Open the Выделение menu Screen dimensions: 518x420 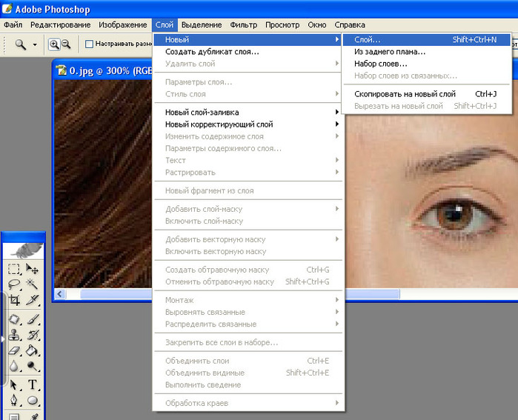[202, 24]
